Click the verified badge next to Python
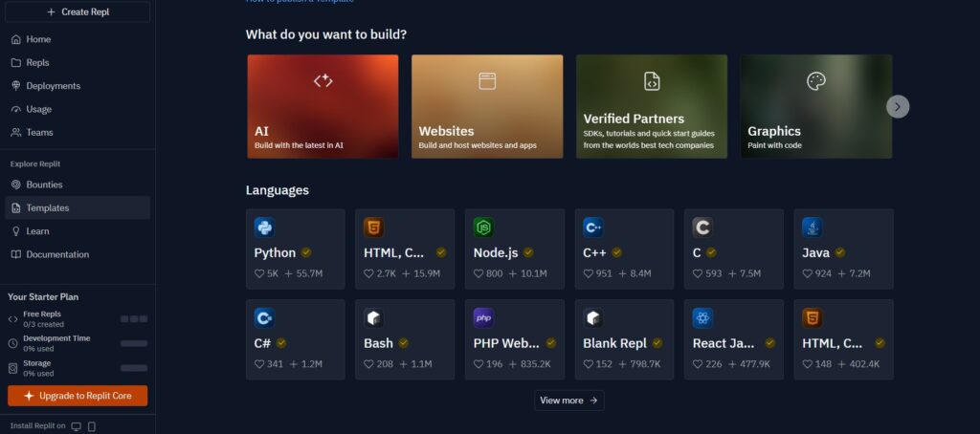Viewport: 980px width, 434px height. (x=306, y=252)
